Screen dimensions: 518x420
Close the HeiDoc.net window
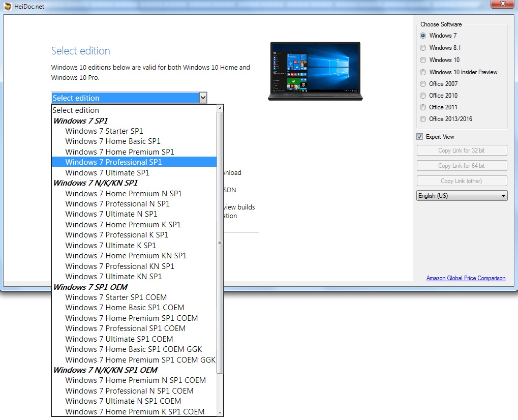[x=502, y=4]
